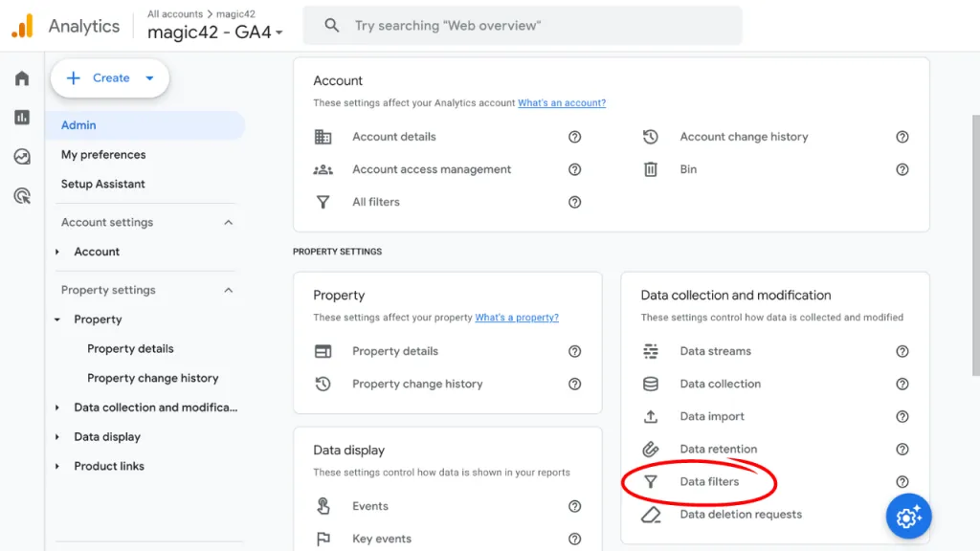
Task: Open help for Data filters
Action: pos(902,482)
